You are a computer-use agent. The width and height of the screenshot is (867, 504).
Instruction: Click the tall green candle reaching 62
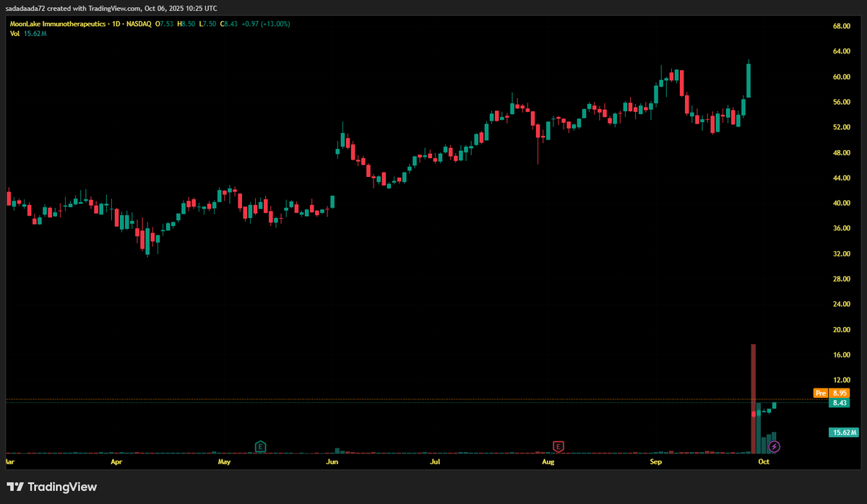pyautogui.click(x=749, y=79)
